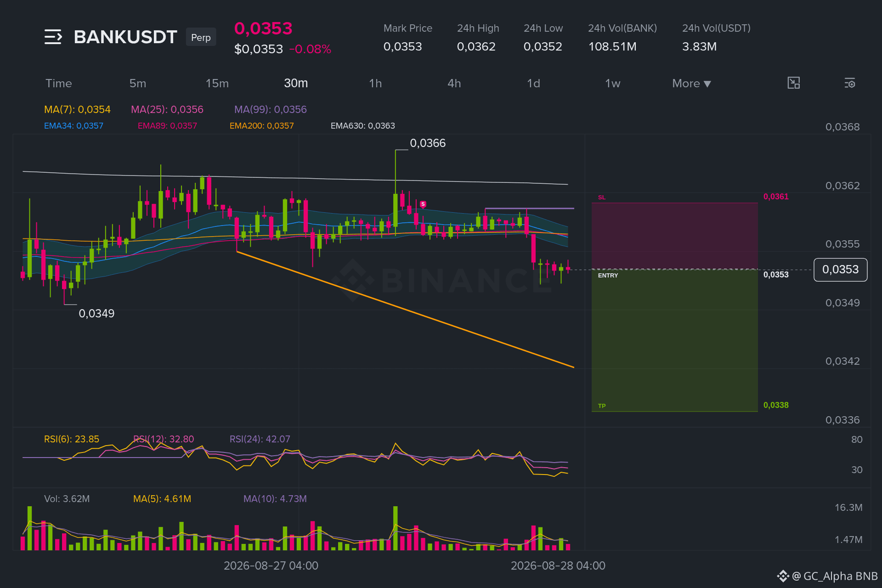Click the red stop-loss zone
882x588 pixels.
(x=674, y=236)
